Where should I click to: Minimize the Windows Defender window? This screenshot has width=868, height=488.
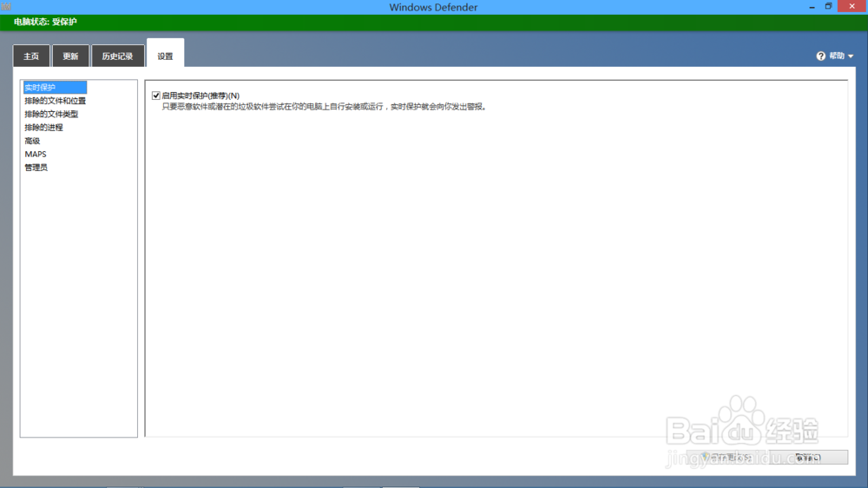(x=812, y=7)
